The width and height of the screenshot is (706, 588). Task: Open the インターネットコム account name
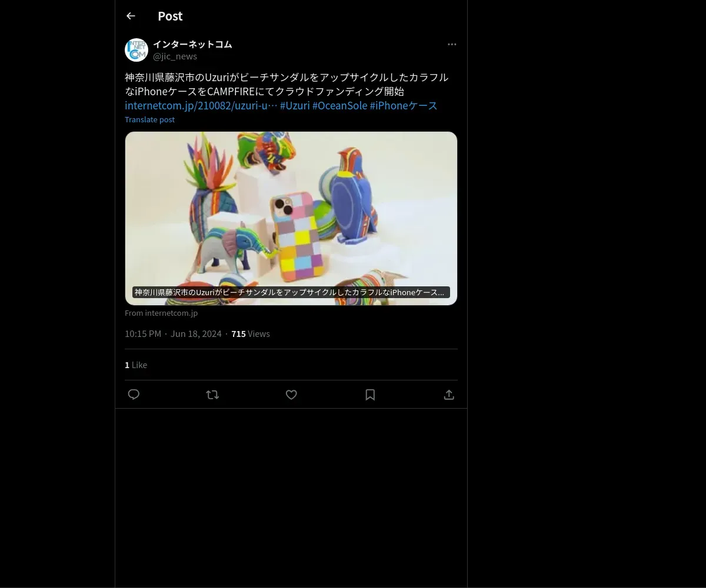tap(192, 44)
